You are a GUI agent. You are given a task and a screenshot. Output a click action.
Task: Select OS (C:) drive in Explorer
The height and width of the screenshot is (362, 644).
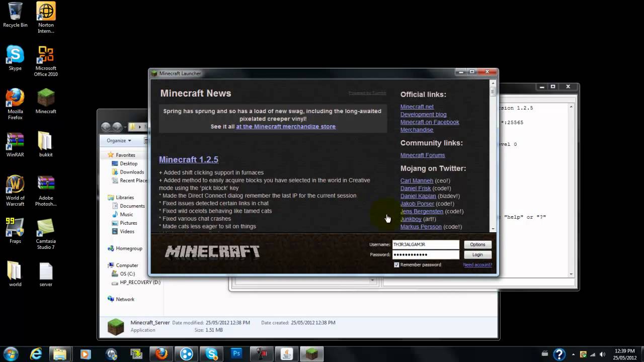pyautogui.click(x=127, y=274)
